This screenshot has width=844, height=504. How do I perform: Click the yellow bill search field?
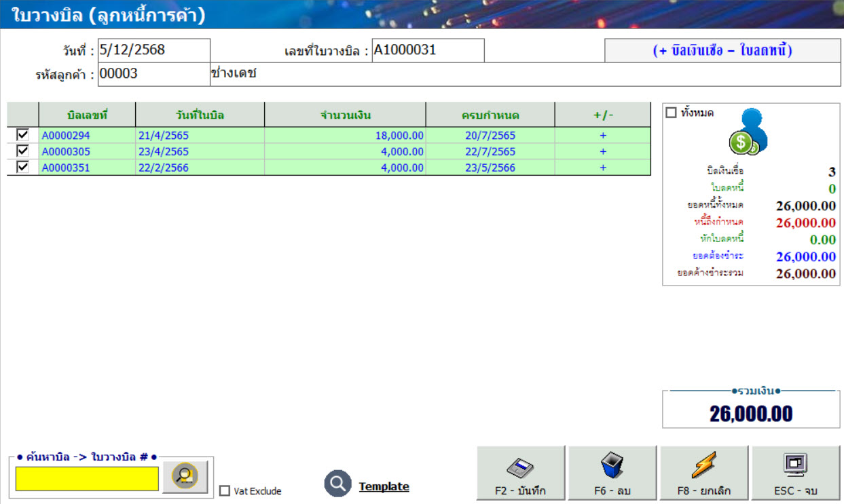pyautogui.click(x=87, y=478)
